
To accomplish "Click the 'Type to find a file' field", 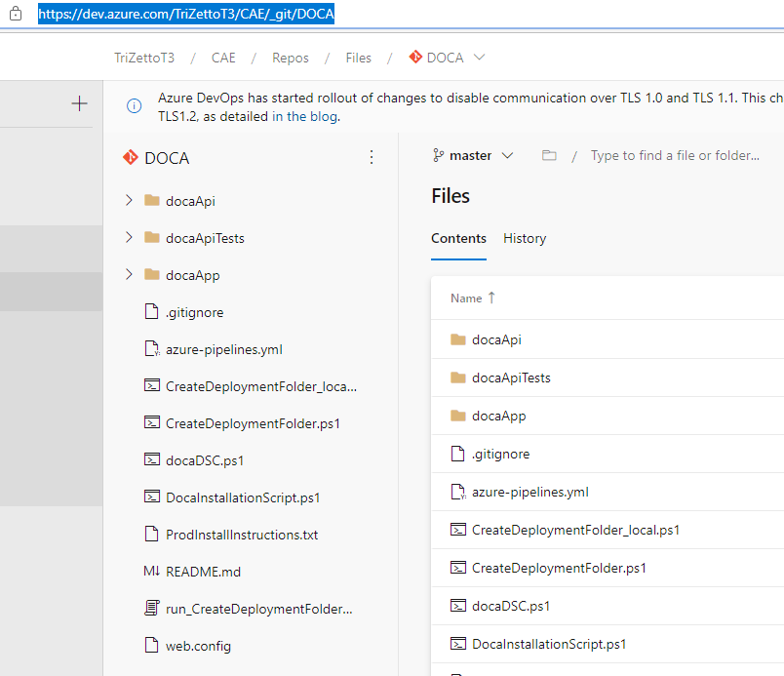I will point(675,156).
